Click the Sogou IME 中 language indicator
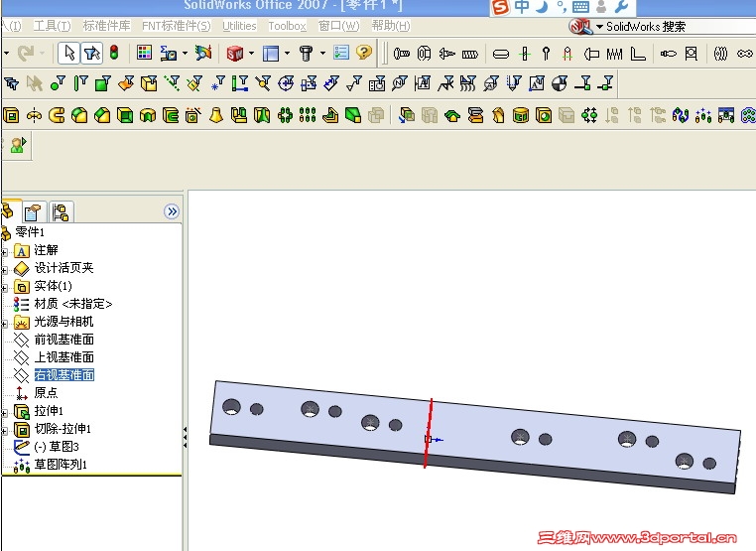The width and height of the screenshot is (756, 551). [522, 7]
